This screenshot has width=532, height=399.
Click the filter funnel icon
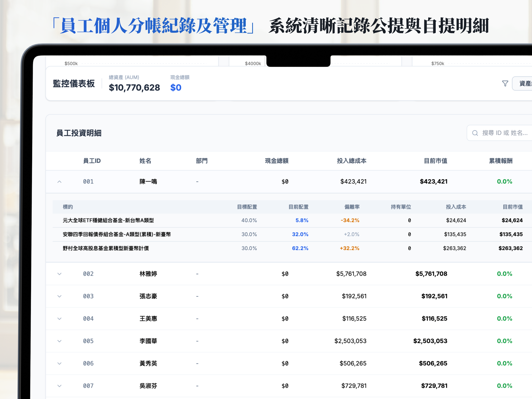[505, 84]
